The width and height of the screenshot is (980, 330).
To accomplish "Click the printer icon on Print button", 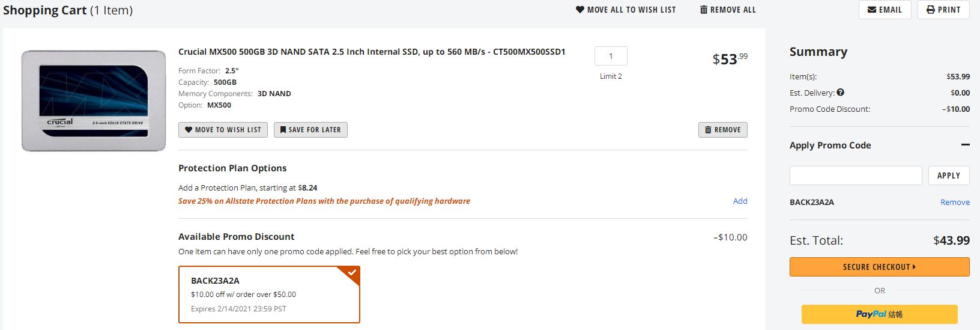I will [x=931, y=10].
